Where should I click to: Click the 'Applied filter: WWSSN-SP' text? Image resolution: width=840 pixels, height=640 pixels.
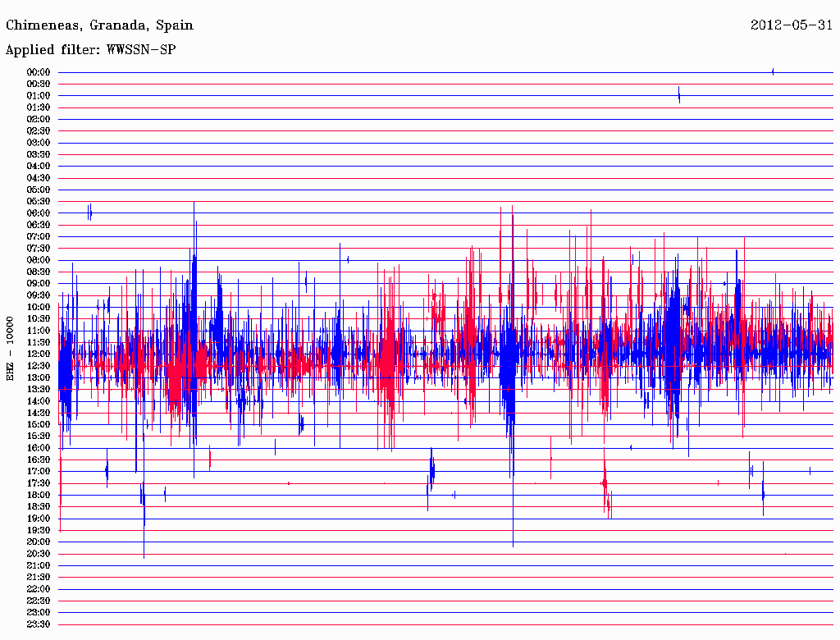pos(90,50)
